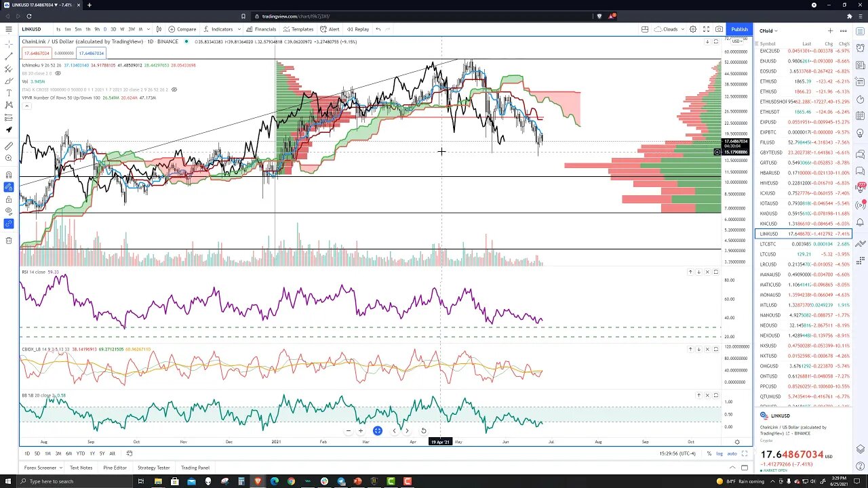Select the crosshair cursor tool
Viewport: 868px width, 488px height.
(9, 44)
